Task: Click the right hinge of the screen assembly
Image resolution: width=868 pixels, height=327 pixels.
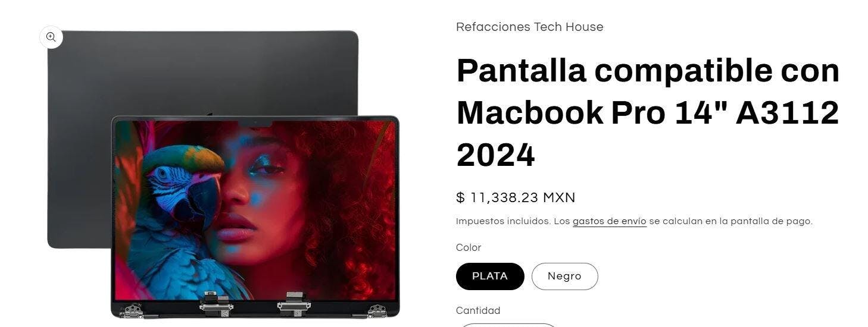Action: [x=376, y=310]
